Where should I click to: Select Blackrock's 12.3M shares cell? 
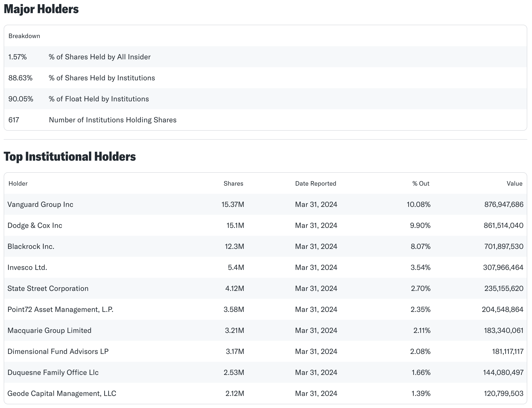[x=235, y=247]
